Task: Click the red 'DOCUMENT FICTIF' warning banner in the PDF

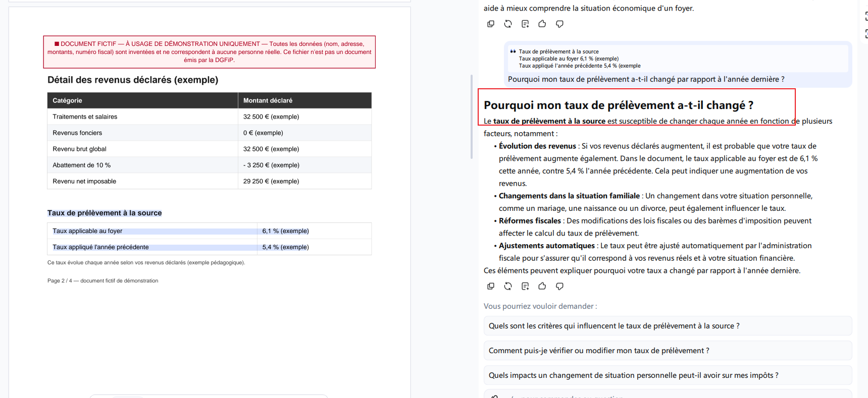Action: pos(210,52)
